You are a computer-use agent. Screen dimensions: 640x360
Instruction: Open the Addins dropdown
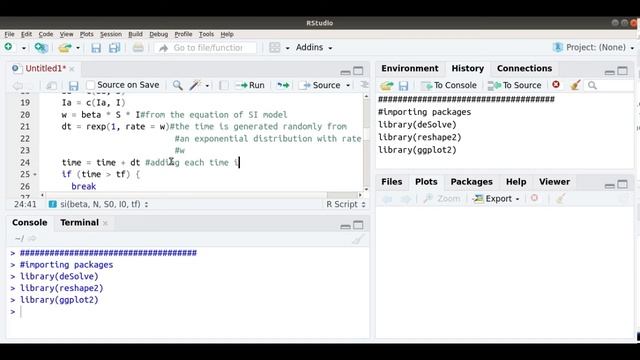click(314, 48)
